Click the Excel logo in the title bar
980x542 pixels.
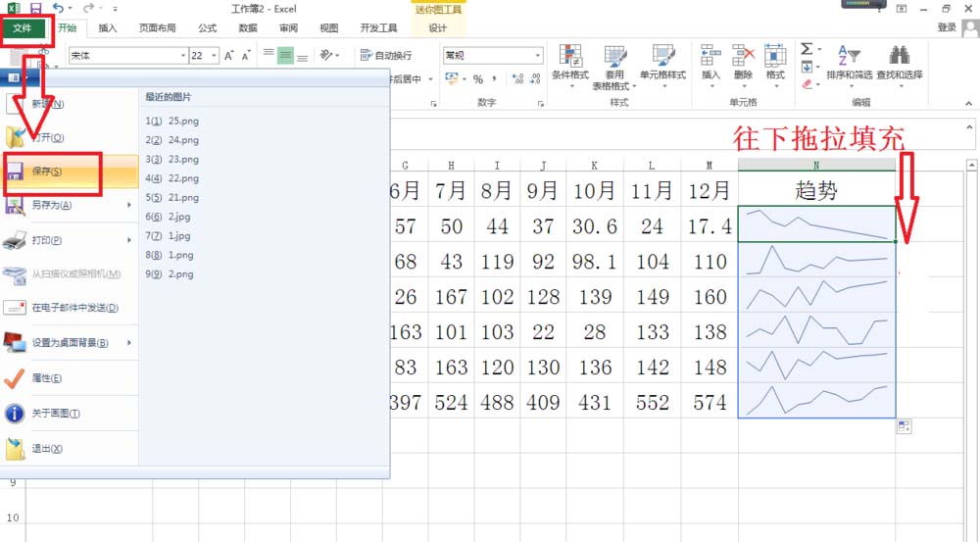pyautogui.click(x=14, y=8)
